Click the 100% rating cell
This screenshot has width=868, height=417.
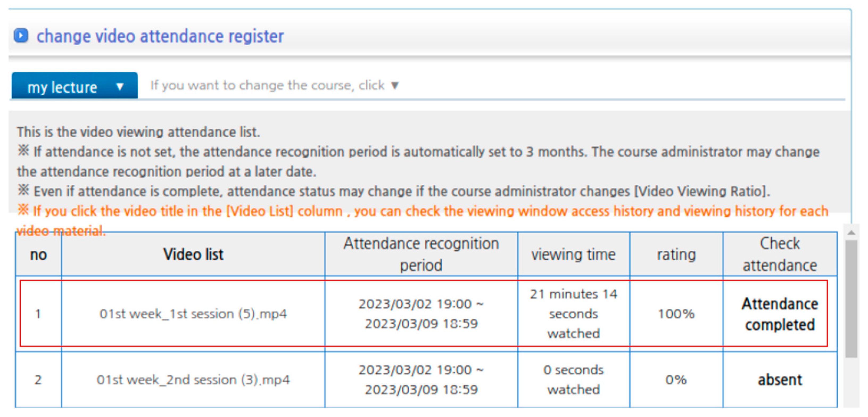(676, 314)
